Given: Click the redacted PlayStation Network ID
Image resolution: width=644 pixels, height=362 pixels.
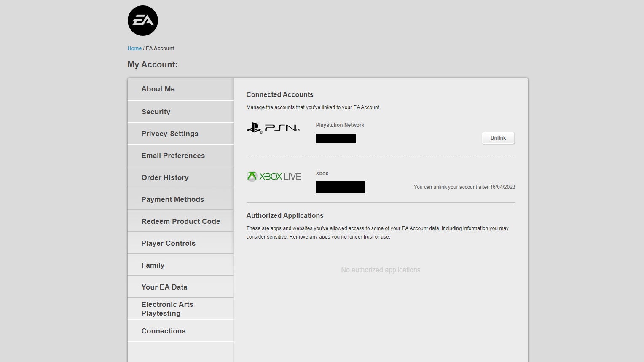Looking at the screenshot, I should point(336,138).
